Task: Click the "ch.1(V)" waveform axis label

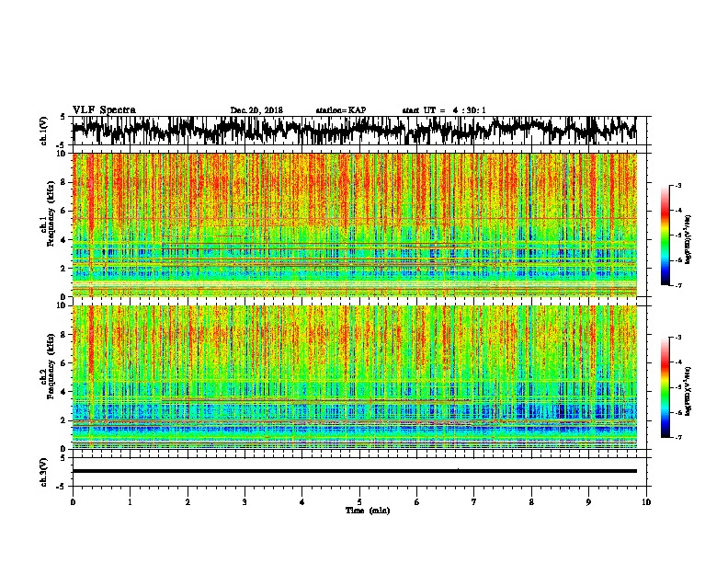Action: click(43, 131)
